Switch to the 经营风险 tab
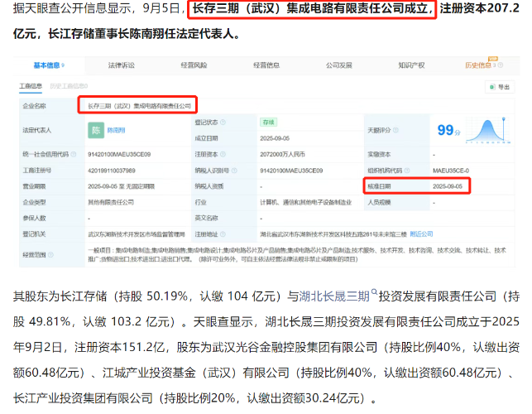The height and width of the screenshot is (414, 532). tap(194, 65)
